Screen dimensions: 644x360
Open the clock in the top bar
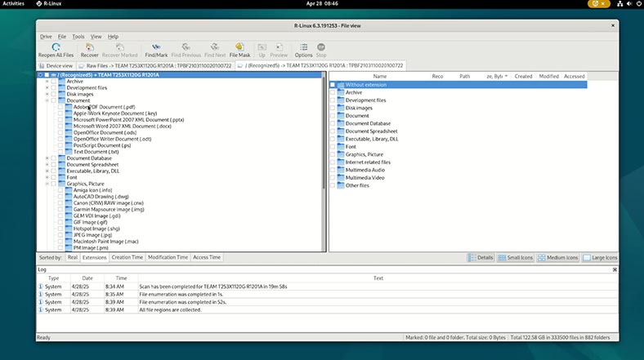pyautogui.click(x=322, y=4)
